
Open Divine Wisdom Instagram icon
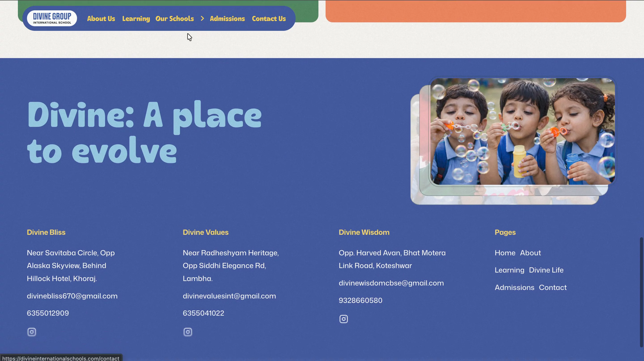point(343,319)
